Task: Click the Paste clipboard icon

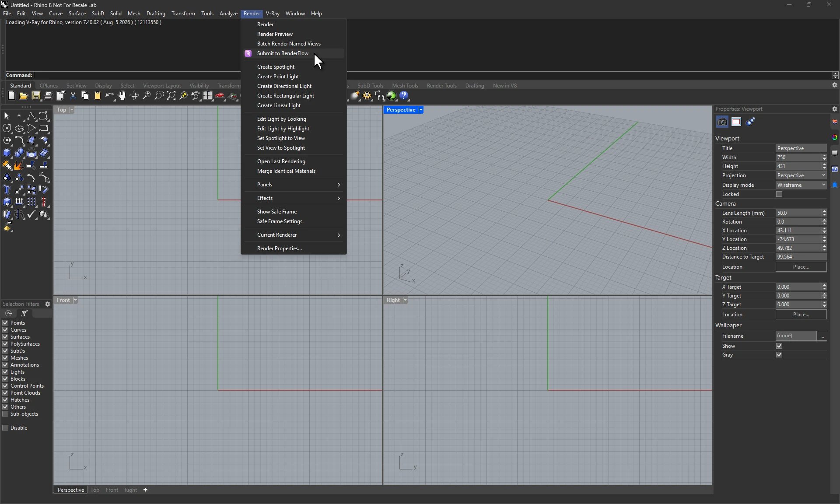Action: pos(98,96)
